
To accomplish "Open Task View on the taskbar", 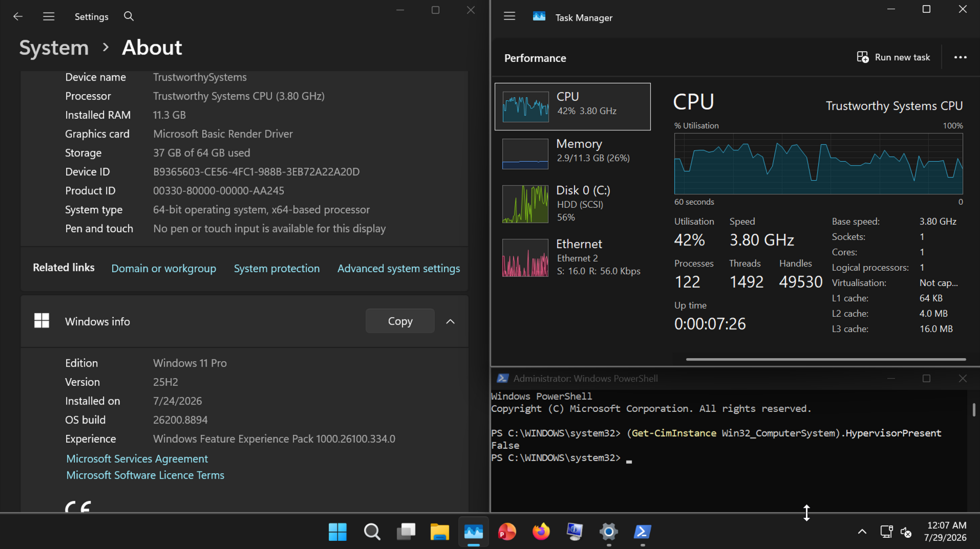I will tap(406, 532).
